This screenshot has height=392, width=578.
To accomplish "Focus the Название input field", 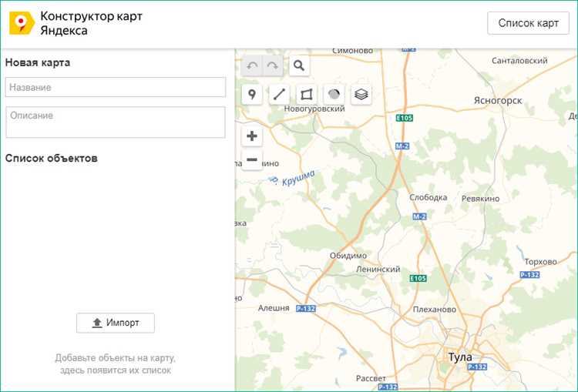I will click(115, 87).
